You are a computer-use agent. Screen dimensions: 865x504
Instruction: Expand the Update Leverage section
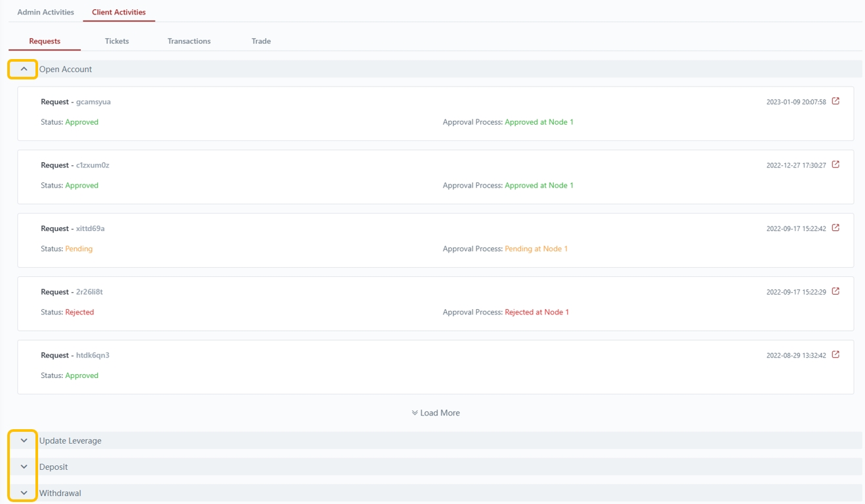point(24,440)
